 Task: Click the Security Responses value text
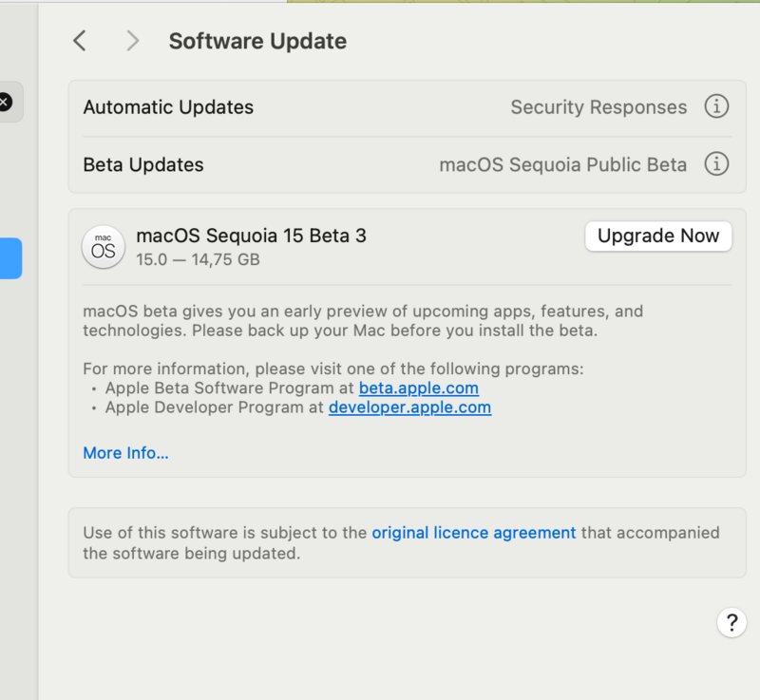(598, 107)
